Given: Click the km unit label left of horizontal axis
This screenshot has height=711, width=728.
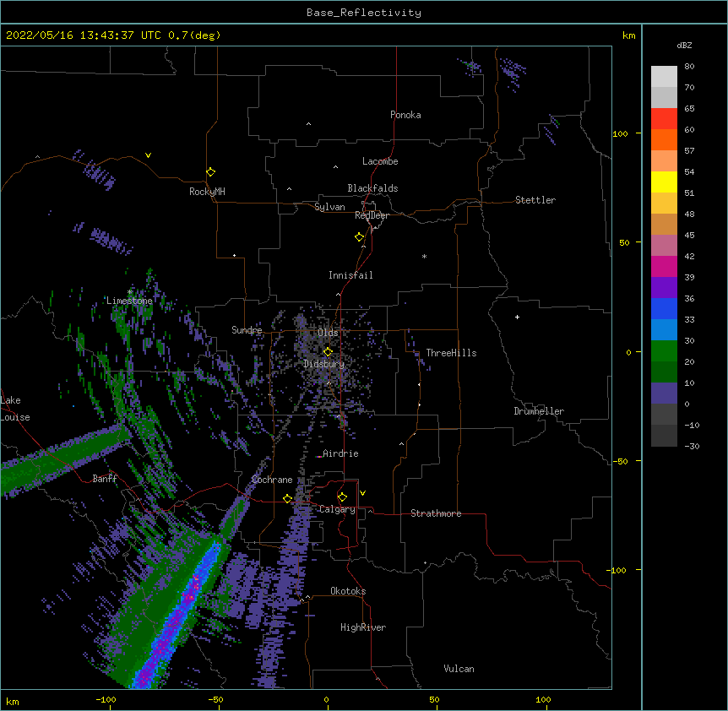Looking at the screenshot, I should pos(13,701).
